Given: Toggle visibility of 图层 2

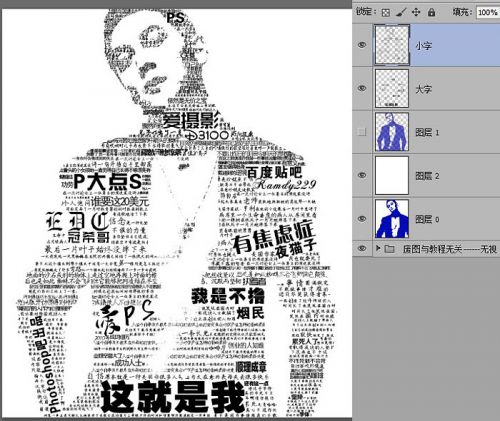Looking at the screenshot, I should pos(362,175).
